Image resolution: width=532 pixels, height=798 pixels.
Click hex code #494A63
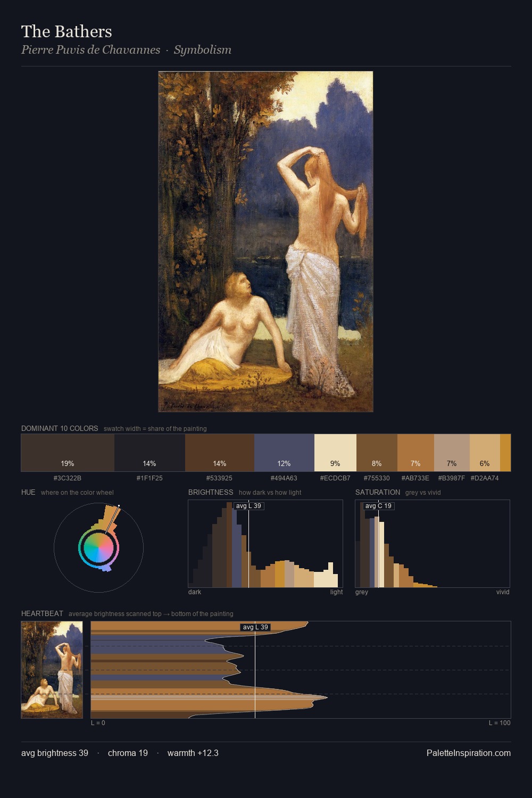[x=284, y=478]
